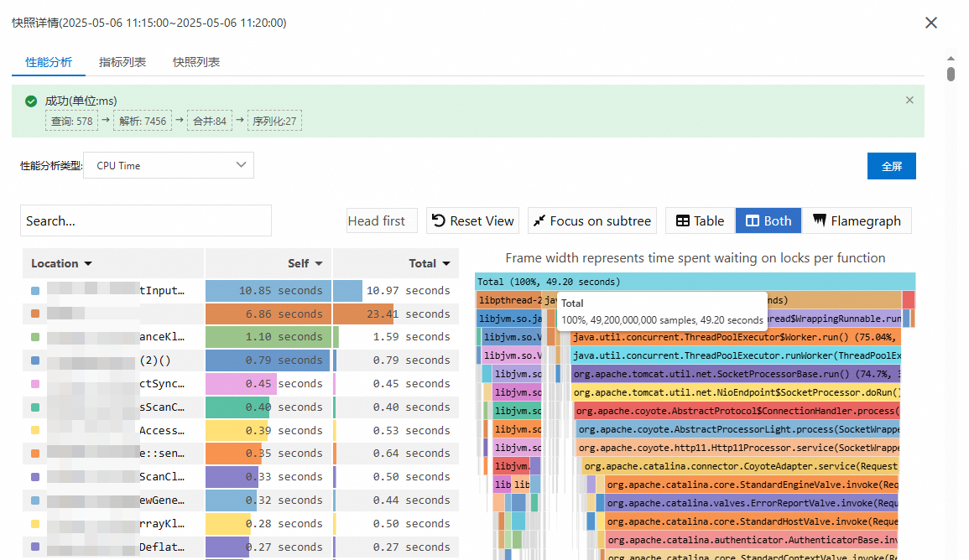The width and height of the screenshot is (969, 560).
Task: Click StandardHostValve.invoke flame frame
Action: pyautogui.click(x=752, y=521)
